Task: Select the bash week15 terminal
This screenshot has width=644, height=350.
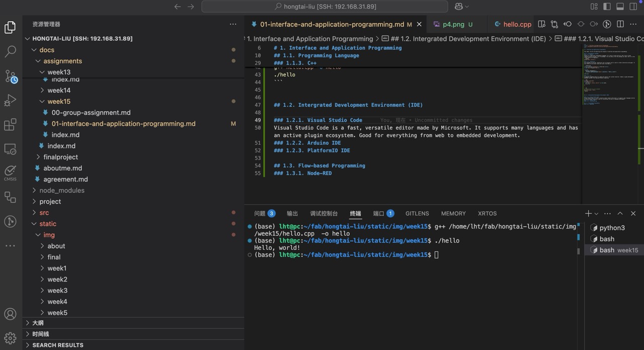Action: [x=614, y=250]
